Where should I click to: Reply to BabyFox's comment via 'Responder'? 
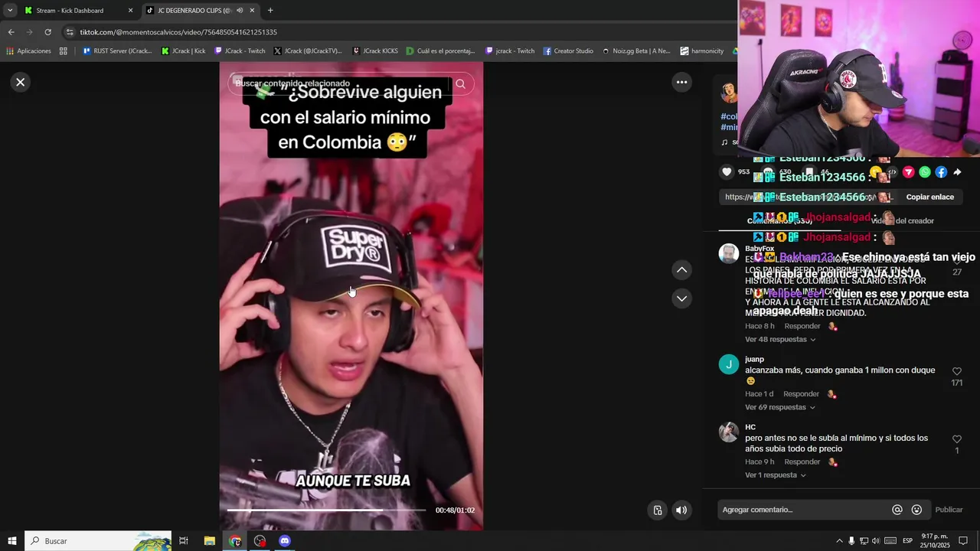[802, 326]
